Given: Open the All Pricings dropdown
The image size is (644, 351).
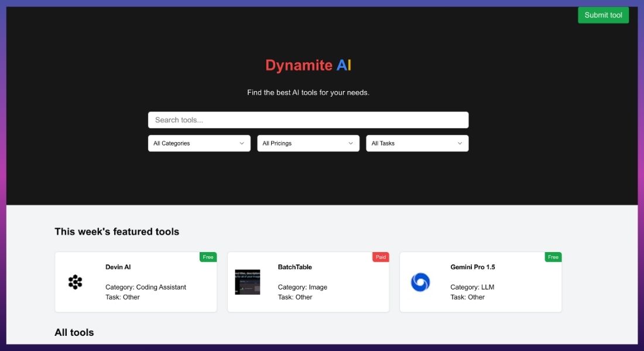Looking at the screenshot, I should click(308, 143).
